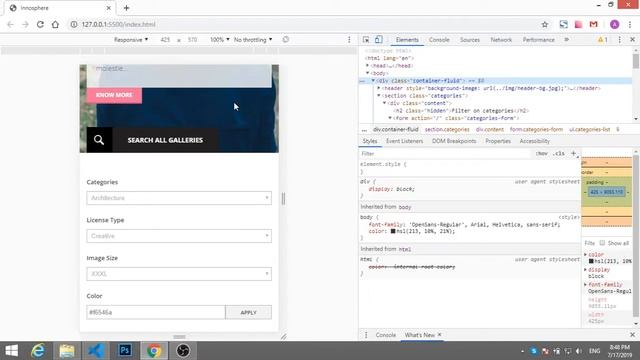Image resolution: width=640 pixels, height=360 pixels.
Task: Activate the inspect element picker icon
Action: (366, 40)
